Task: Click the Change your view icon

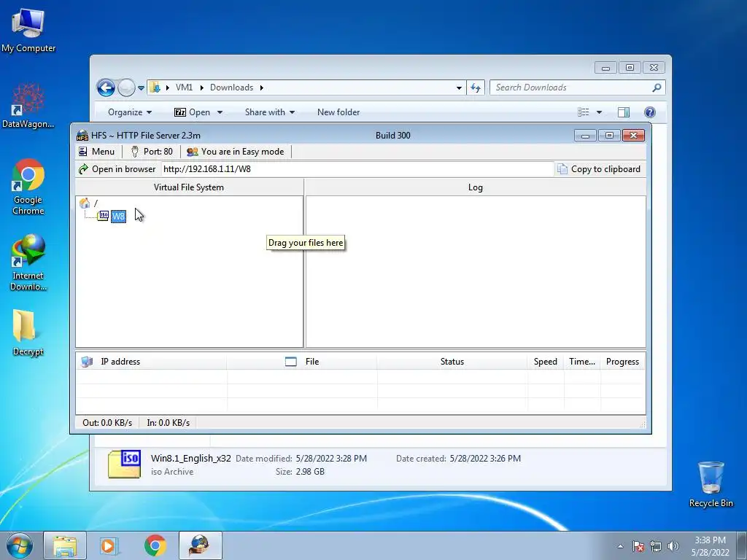Action: (x=583, y=112)
